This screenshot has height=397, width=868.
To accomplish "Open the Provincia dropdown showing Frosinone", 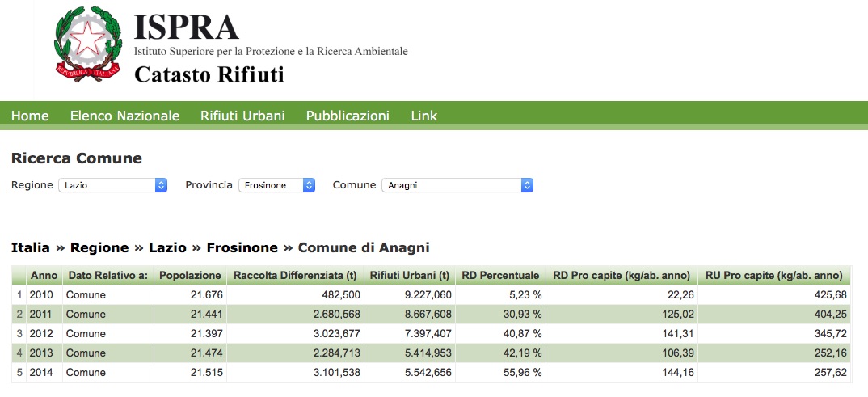I will 276,185.
